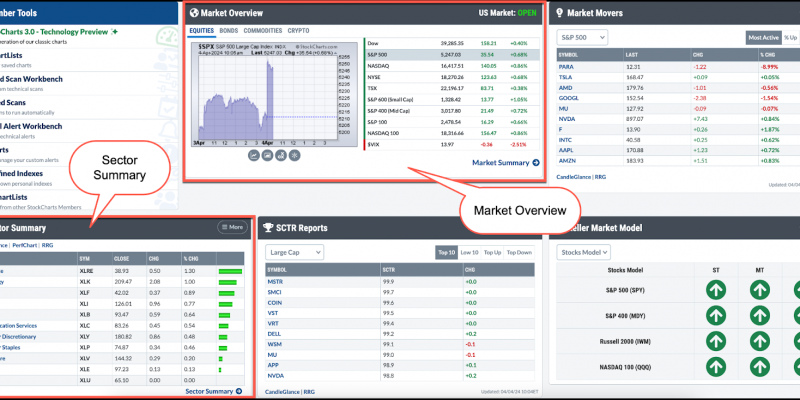This screenshot has width=800, height=400.
Task: Click the Seasonality snowflake icon under the $SPX chart
Action: click(x=294, y=156)
